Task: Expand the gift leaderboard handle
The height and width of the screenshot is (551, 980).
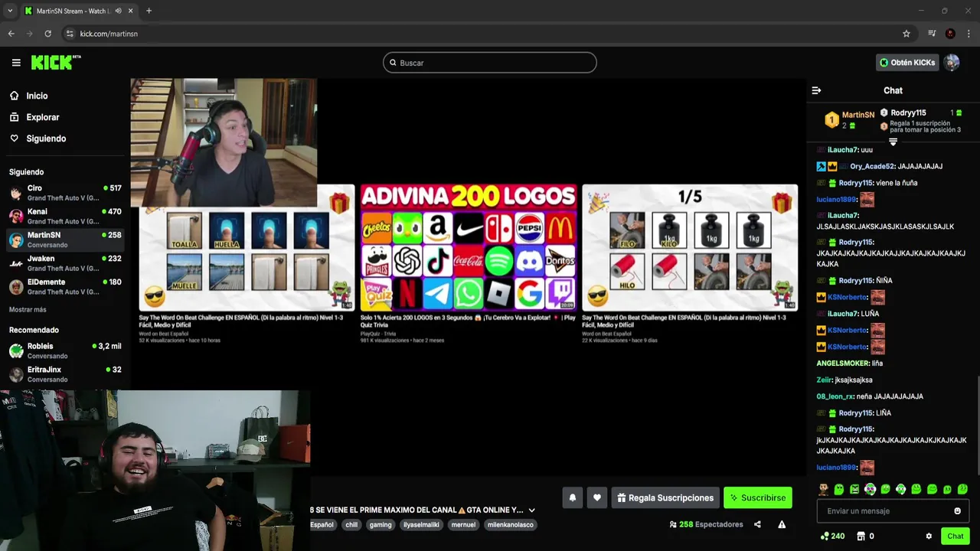Action: 893,142
